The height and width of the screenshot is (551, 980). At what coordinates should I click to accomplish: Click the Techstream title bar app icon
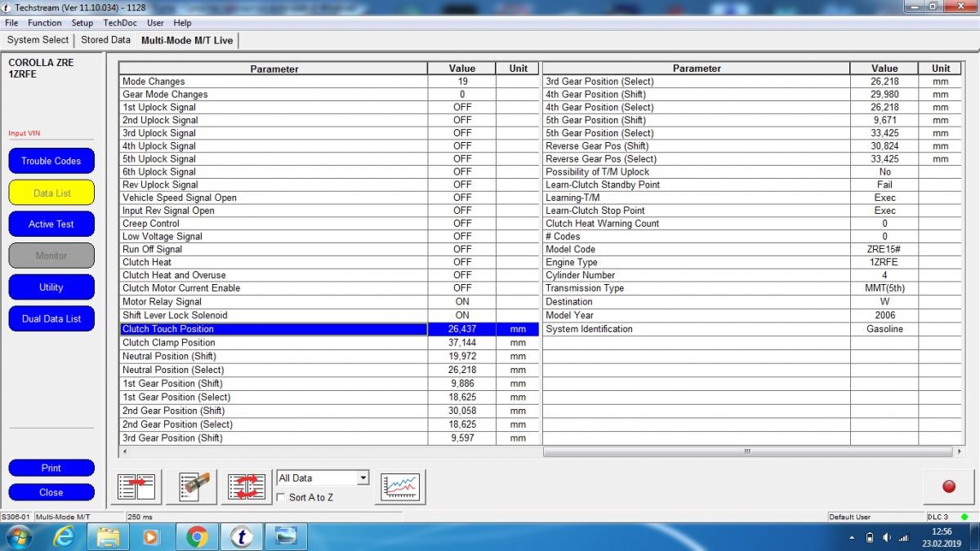pos(7,7)
